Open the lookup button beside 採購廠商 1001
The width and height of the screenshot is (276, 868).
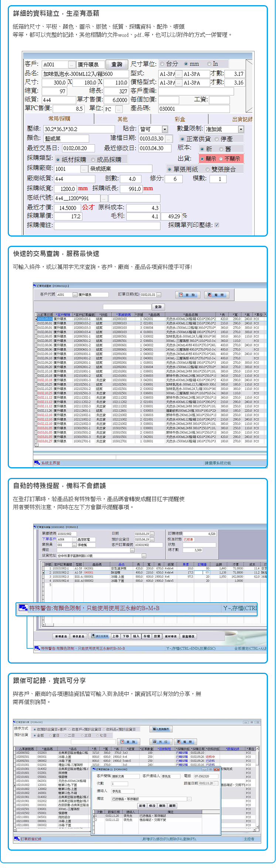pos(84,169)
